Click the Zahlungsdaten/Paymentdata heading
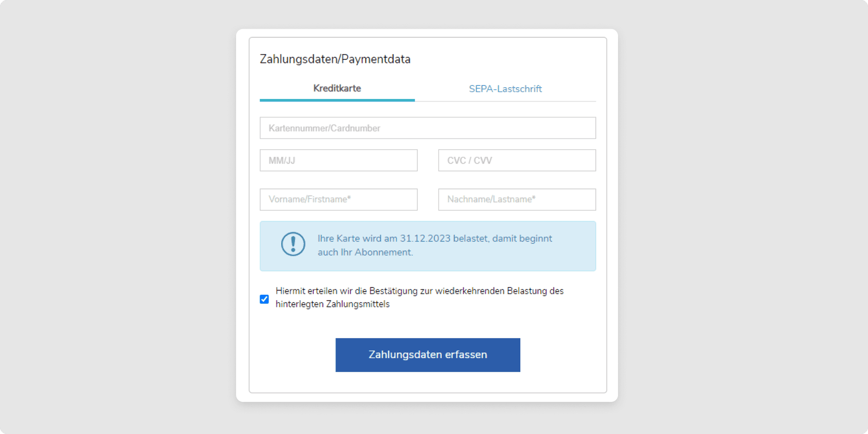Screen dimensions: 868x434 click(x=335, y=59)
